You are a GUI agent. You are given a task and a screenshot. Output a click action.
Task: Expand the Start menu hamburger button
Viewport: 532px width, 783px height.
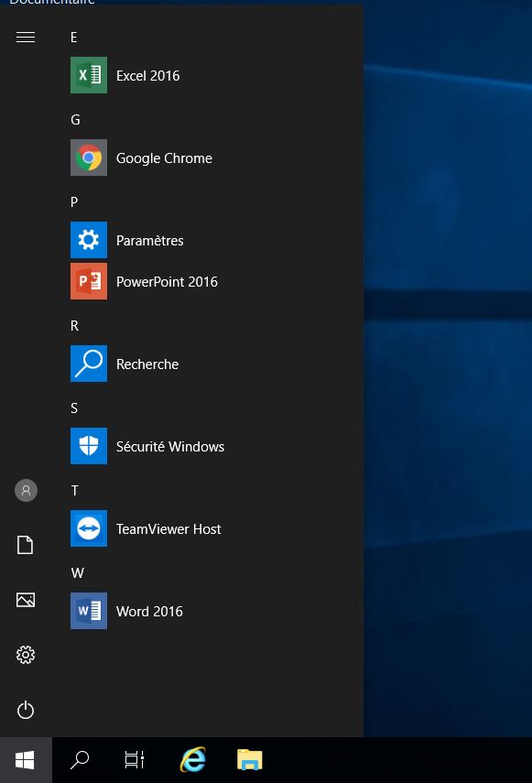point(26,37)
